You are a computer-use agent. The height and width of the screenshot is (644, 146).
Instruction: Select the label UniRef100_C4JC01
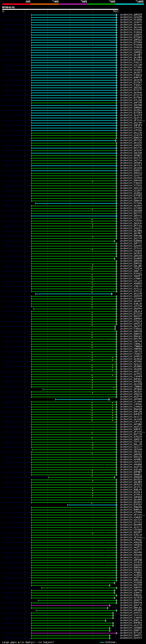(x=131, y=615)
